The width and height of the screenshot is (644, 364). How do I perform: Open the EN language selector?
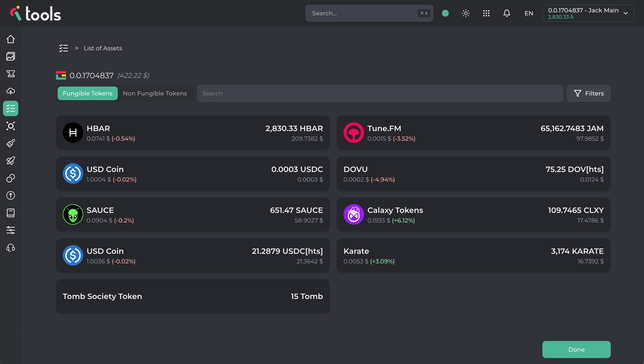(529, 13)
